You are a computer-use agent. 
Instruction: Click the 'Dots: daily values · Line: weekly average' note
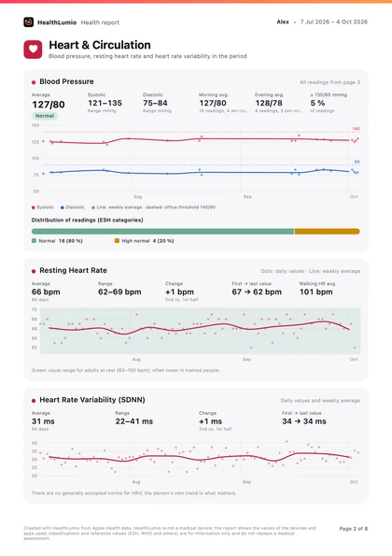(x=311, y=271)
